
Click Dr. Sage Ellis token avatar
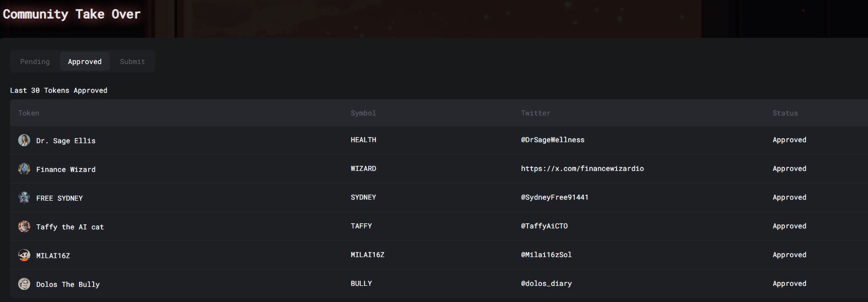24,140
